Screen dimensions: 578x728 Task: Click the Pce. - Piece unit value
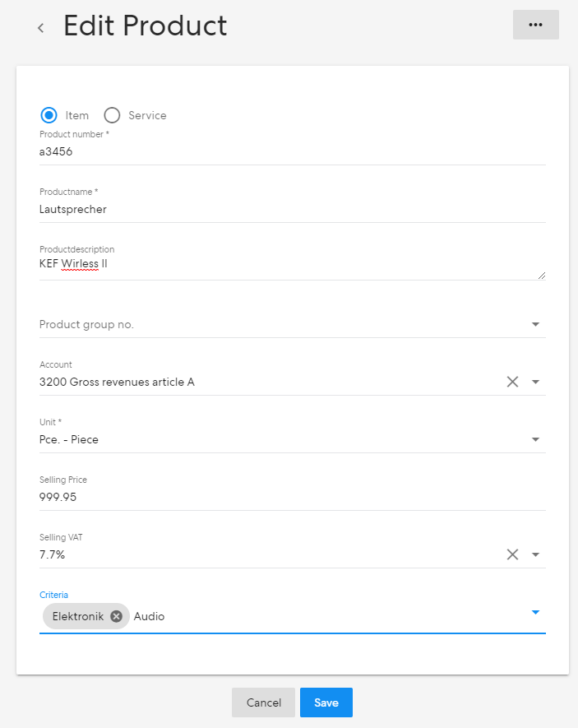click(x=69, y=439)
